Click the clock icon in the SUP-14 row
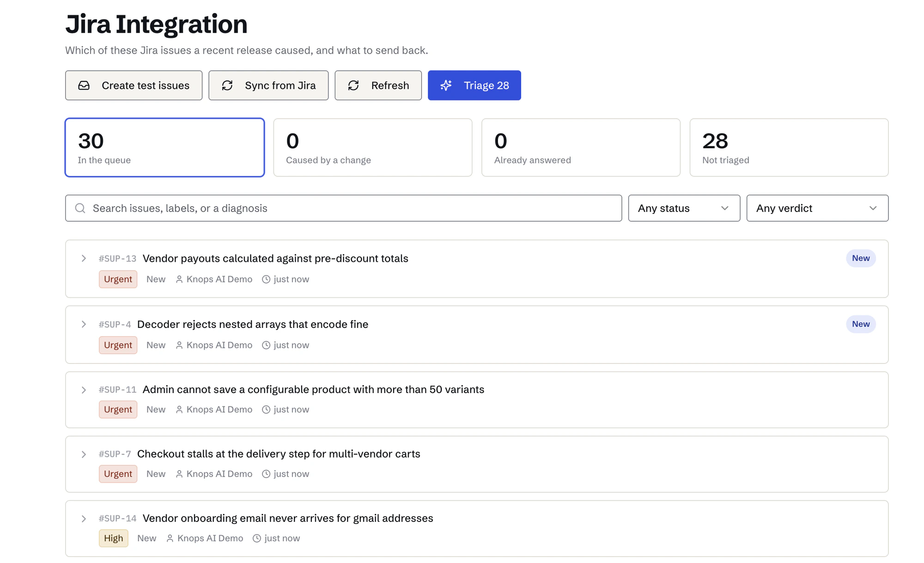 [257, 539]
